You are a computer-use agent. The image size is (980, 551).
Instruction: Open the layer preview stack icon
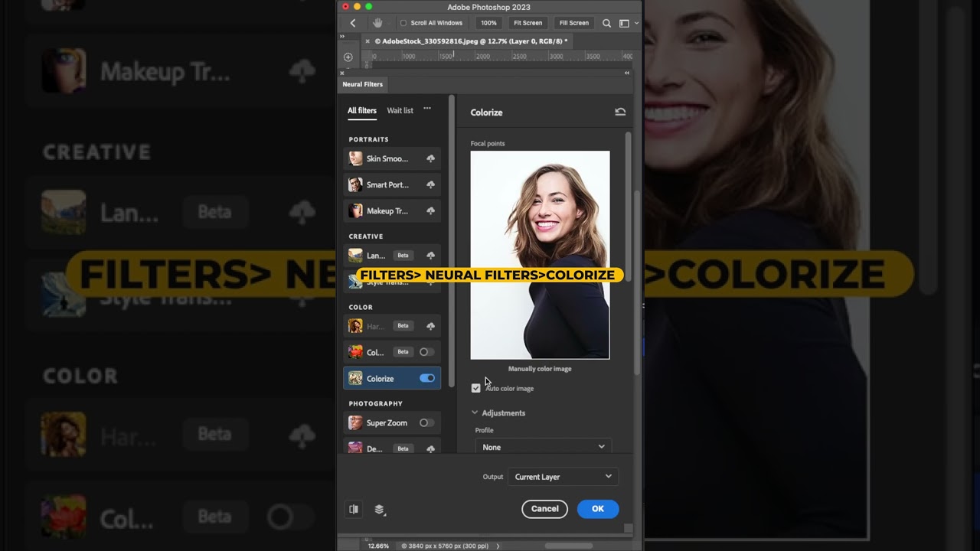tap(379, 509)
